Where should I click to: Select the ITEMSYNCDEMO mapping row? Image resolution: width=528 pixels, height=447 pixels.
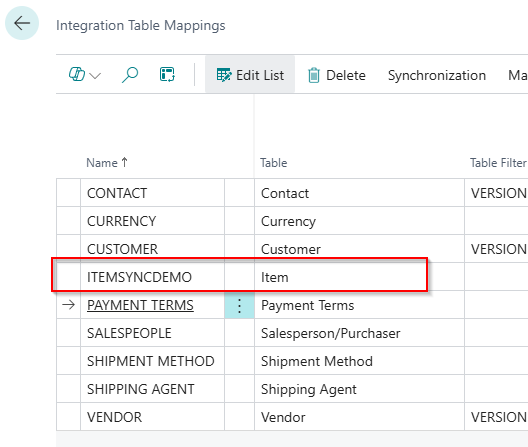point(239,277)
